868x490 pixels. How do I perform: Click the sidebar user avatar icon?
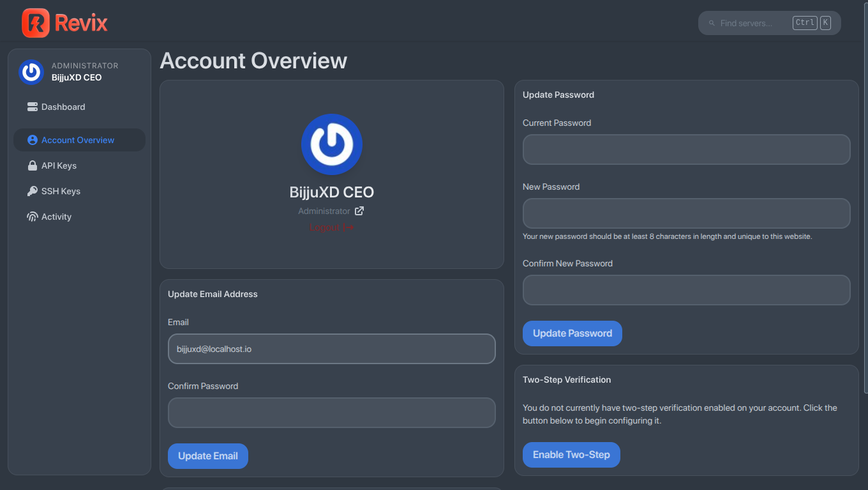[31, 72]
